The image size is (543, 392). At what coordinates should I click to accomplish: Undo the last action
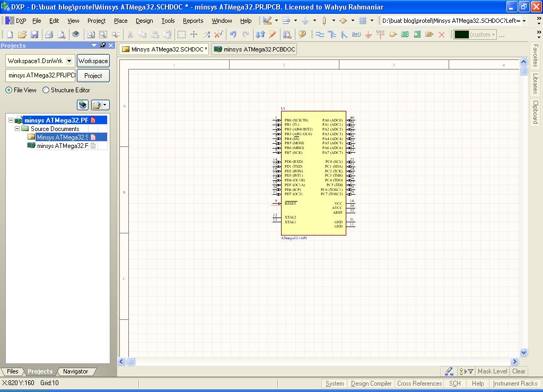click(x=233, y=34)
